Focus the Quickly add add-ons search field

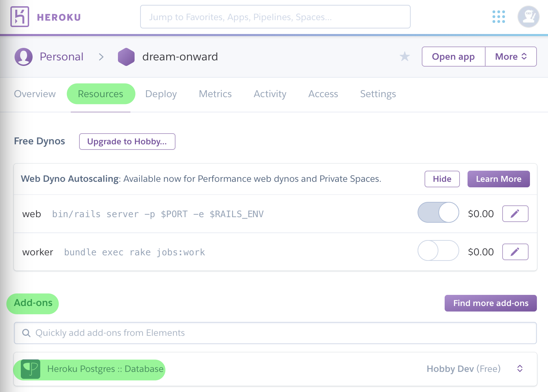[275, 333]
